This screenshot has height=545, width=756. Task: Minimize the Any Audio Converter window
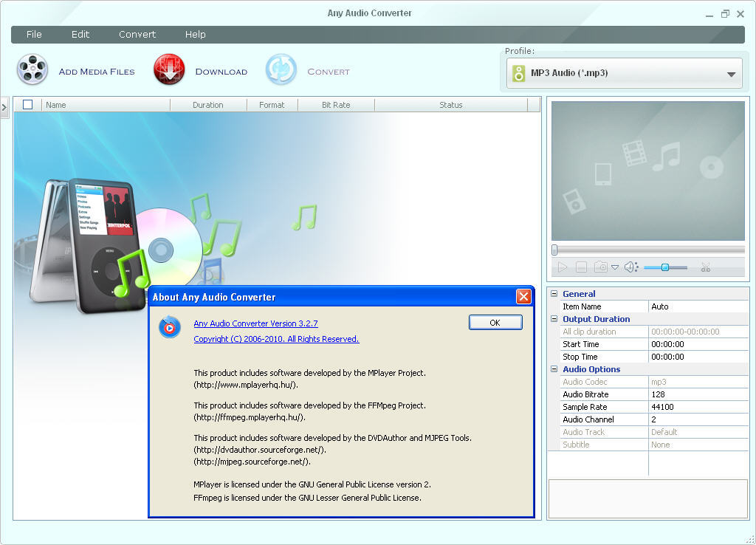(x=709, y=15)
